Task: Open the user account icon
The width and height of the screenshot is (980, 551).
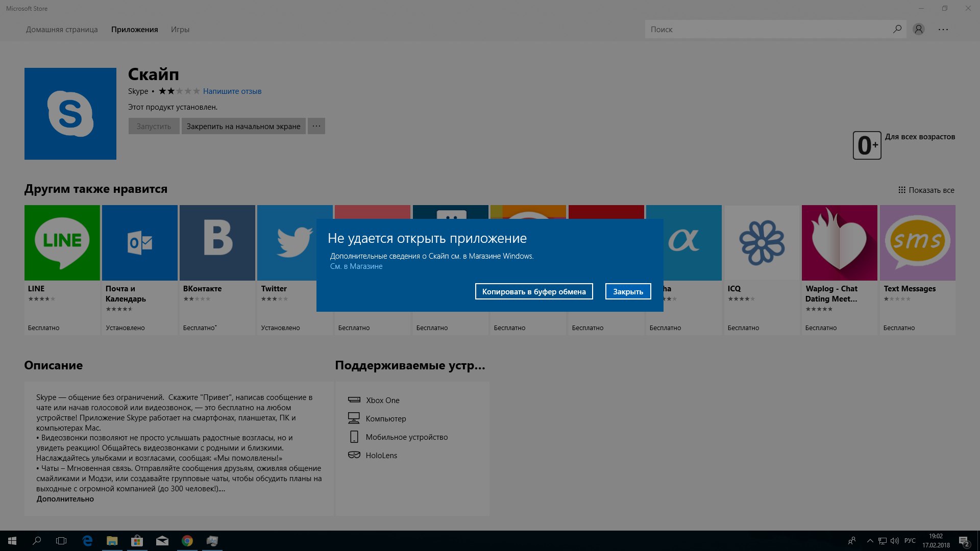Action: [919, 29]
